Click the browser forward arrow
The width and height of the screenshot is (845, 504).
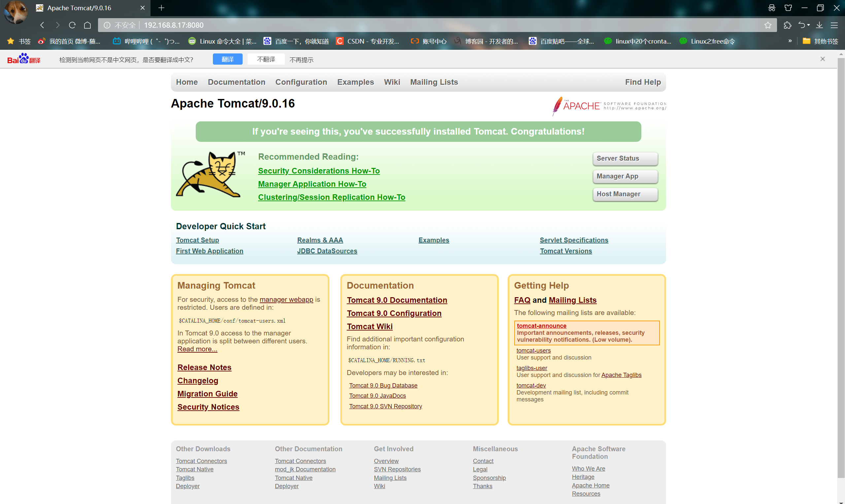pos(57,25)
